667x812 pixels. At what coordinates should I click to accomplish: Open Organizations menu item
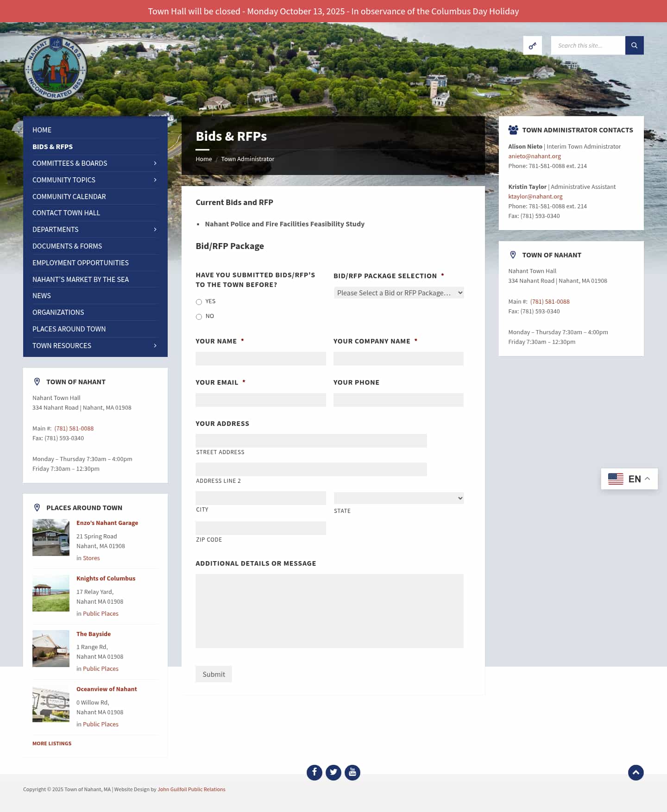[x=58, y=312]
